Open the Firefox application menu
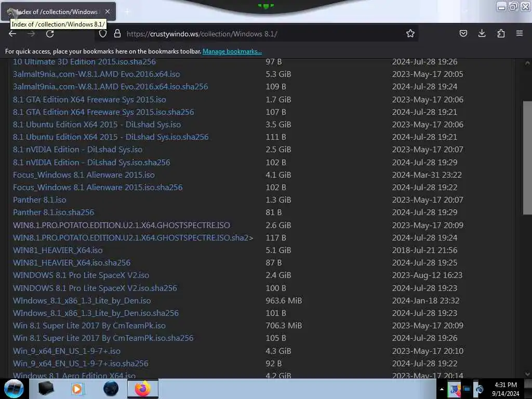 [520, 33]
